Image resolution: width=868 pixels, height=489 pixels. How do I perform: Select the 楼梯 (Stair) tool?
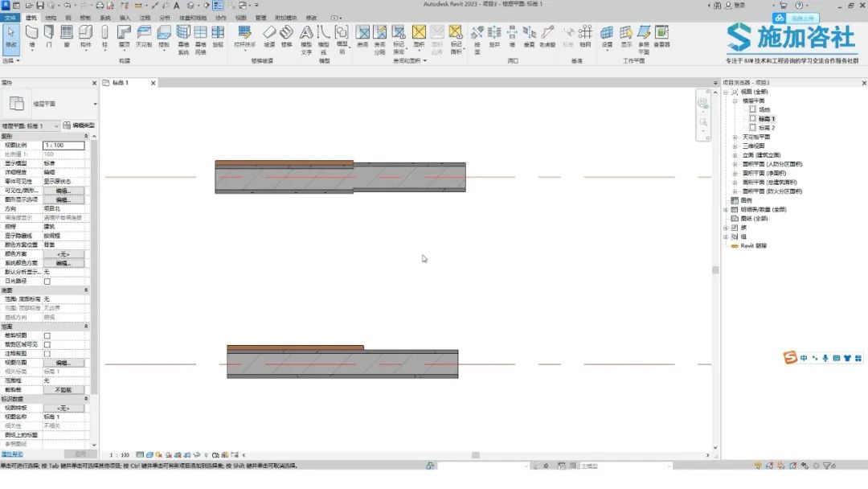287,36
